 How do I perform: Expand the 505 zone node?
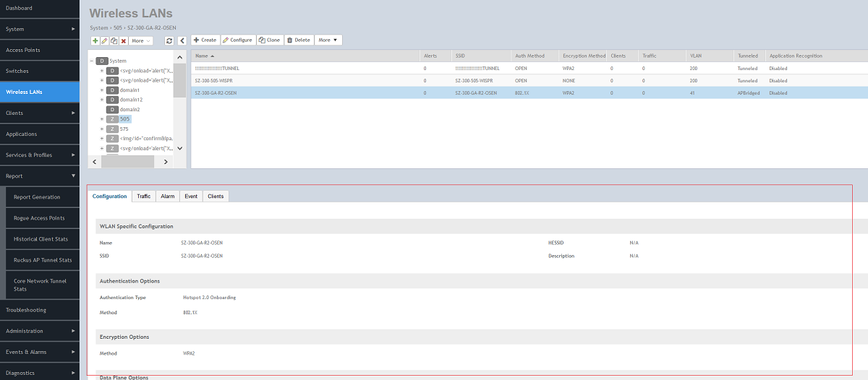[x=102, y=119]
